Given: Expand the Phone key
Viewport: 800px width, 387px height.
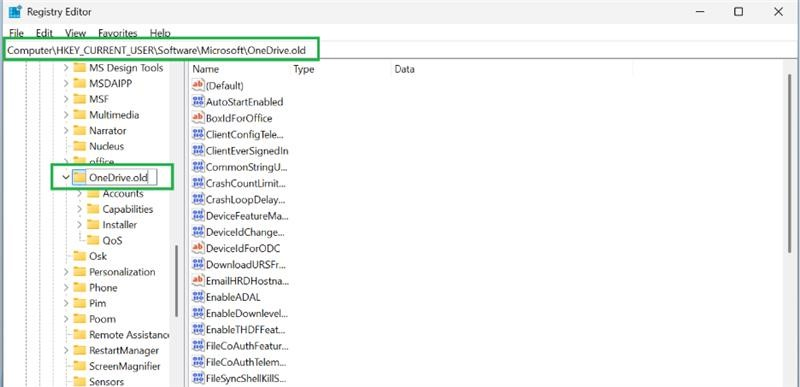Looking at the screenshot, I should [x=65, y=288].
